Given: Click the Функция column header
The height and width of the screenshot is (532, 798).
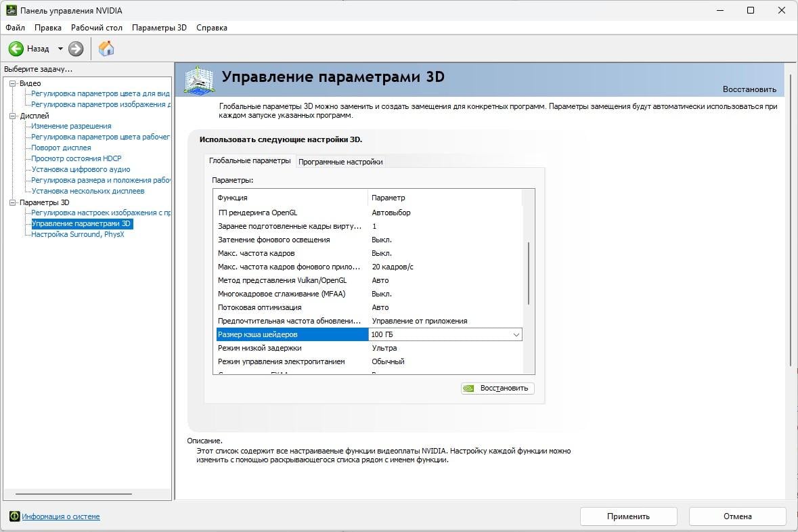Looking at the screenshot, I should (290, 198).
